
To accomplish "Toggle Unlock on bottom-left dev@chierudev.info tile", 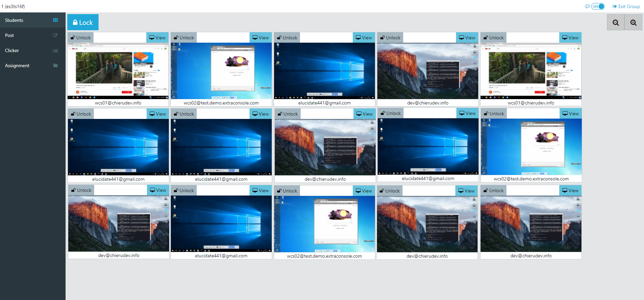I will [81, 190].
